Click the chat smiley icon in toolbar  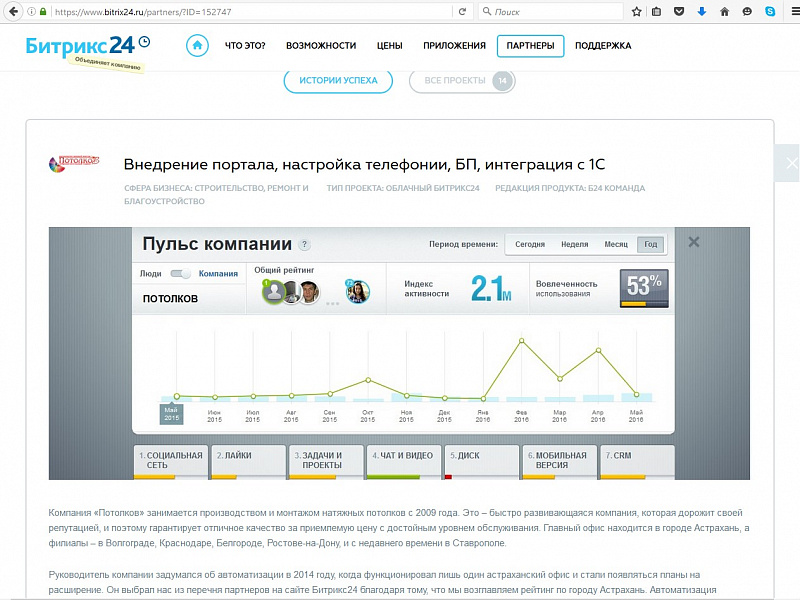point(747,11)
